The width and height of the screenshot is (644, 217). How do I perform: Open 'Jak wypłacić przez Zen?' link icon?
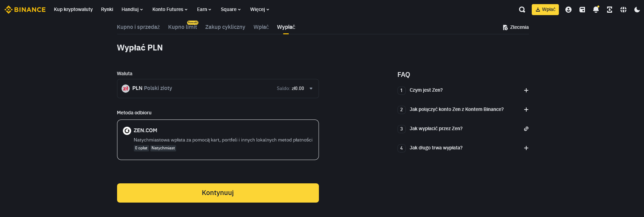(526, 129)
